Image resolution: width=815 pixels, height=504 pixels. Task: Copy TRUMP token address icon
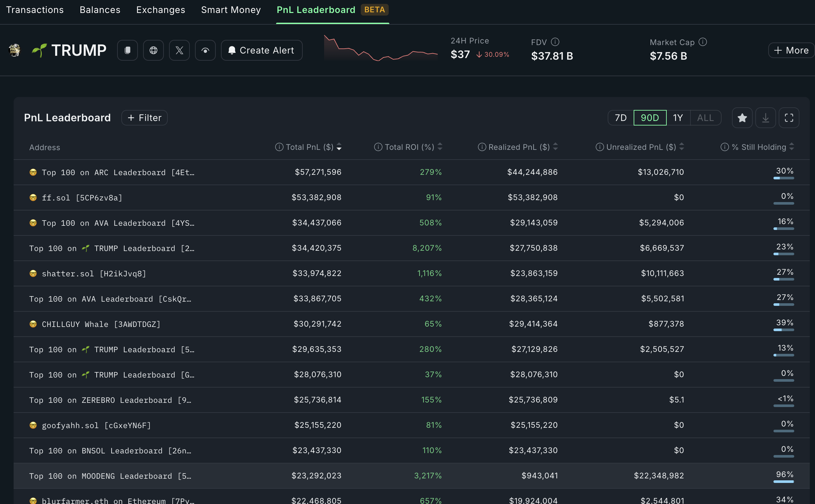coord(128,50)
